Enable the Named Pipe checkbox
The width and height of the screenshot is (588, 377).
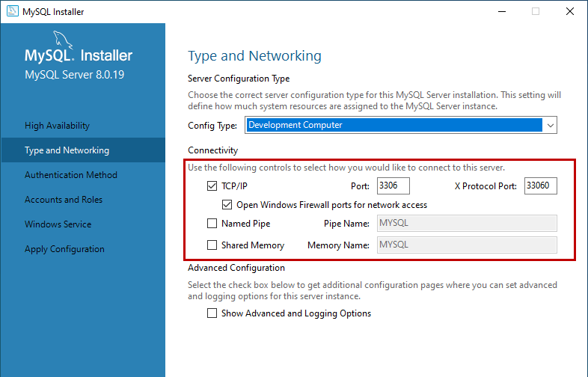tap(212, 223)
